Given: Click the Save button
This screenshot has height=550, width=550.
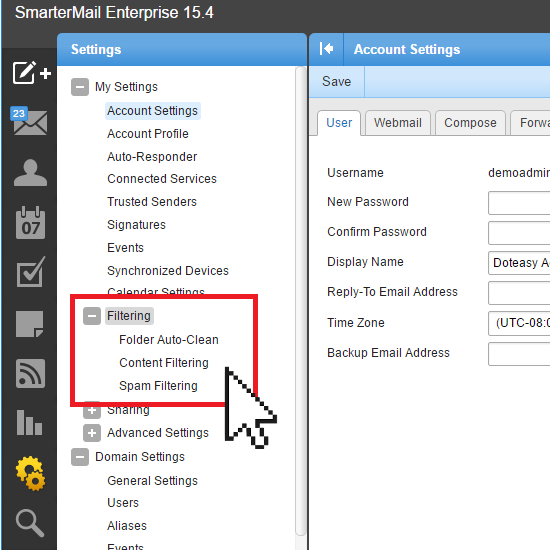Looking at the screenshot, I should tap(336, 81).
